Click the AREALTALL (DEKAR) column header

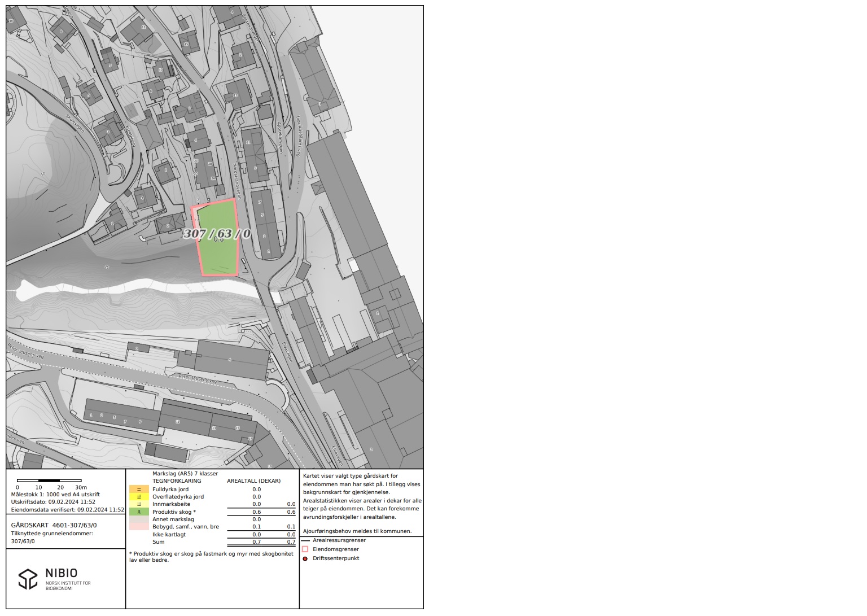(x=253, y=481)
